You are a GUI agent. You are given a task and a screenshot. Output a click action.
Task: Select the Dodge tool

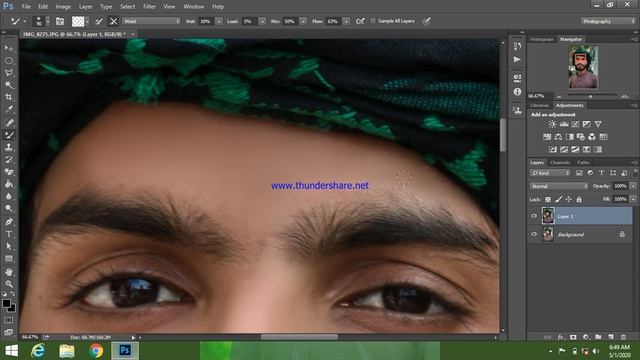tap(9, 209)
